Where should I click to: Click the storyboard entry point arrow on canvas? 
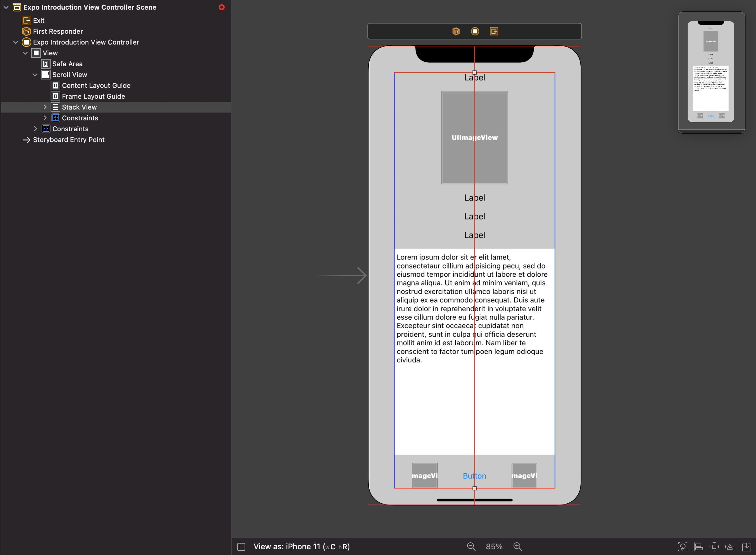[341, 275]
